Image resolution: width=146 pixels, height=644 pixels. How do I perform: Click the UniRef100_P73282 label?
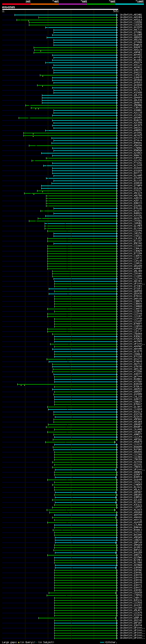(x=131, y=163)
